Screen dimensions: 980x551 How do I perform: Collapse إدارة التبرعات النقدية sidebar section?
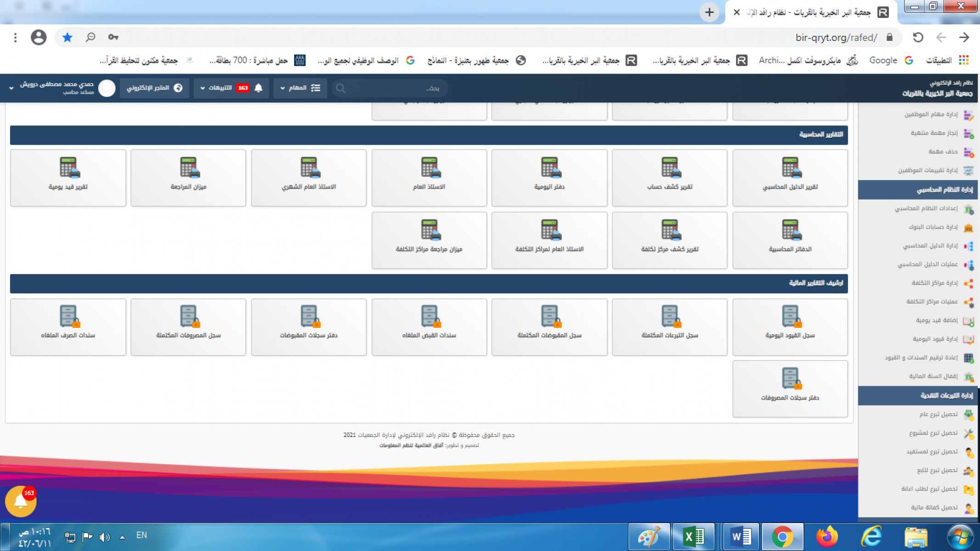(x=918, y=395)
